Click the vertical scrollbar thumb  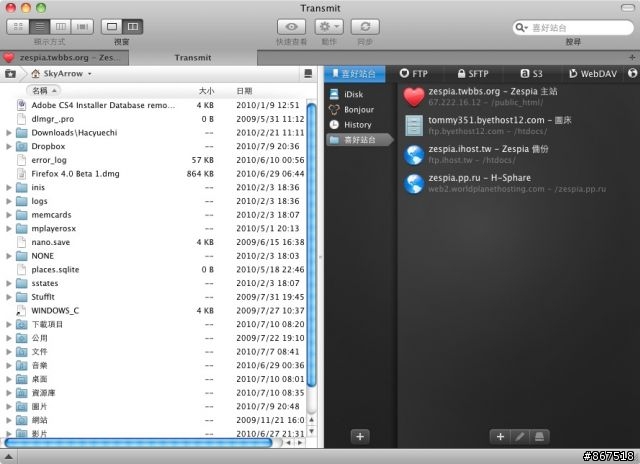(311, 245)
